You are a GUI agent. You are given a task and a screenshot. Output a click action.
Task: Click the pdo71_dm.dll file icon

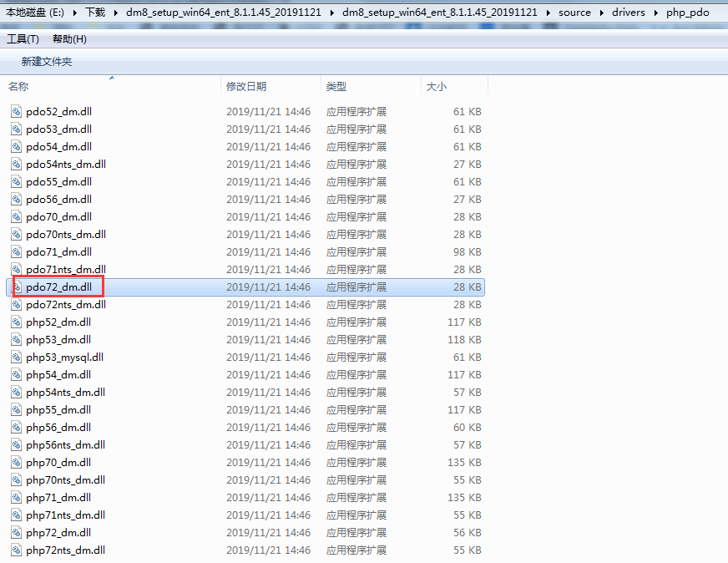[x=16, y=251]
